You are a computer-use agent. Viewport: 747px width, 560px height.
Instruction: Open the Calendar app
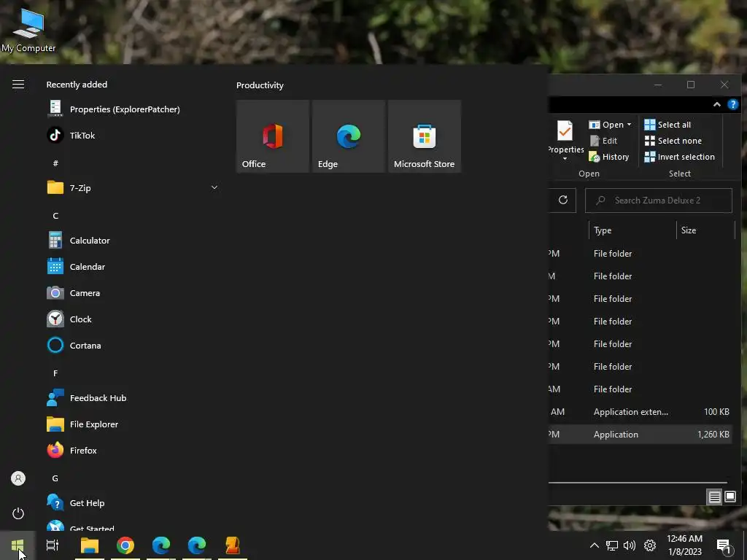133,267
